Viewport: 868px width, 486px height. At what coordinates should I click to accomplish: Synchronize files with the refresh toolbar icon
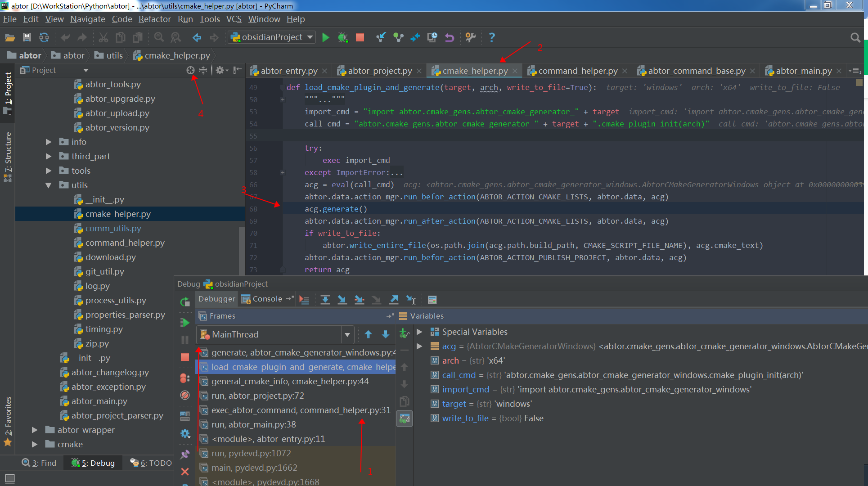pyautogui.click(x=44, y=37)
